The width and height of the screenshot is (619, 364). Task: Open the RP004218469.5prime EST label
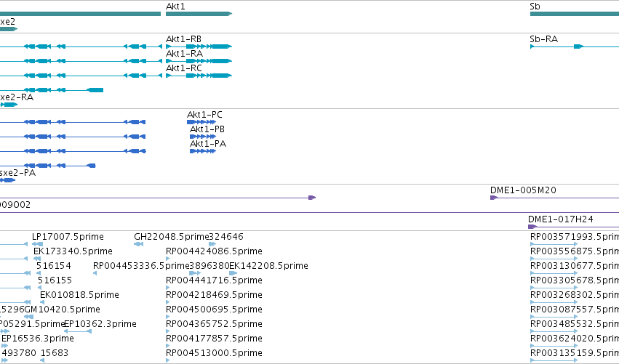click(214, 295)
